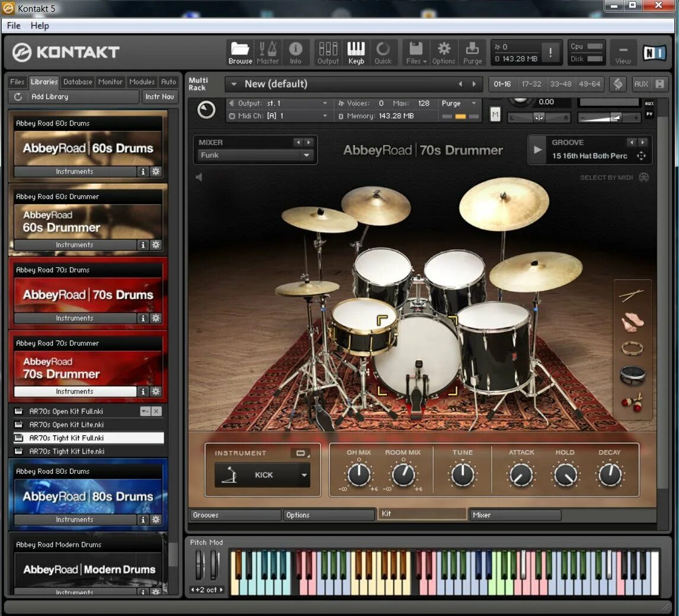Toggle the Keyb keyboard icon
The height and width of the screenshot is (616, 679).
pyautogui.click(x=356, y=52)
